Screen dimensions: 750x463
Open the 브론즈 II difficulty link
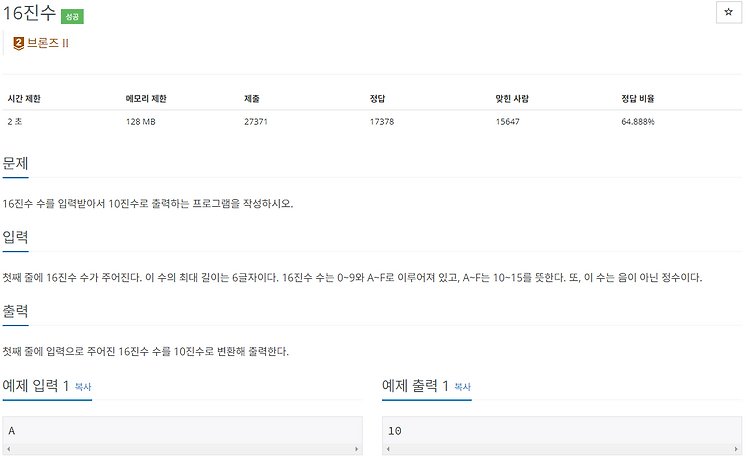[x=47, y=43]
